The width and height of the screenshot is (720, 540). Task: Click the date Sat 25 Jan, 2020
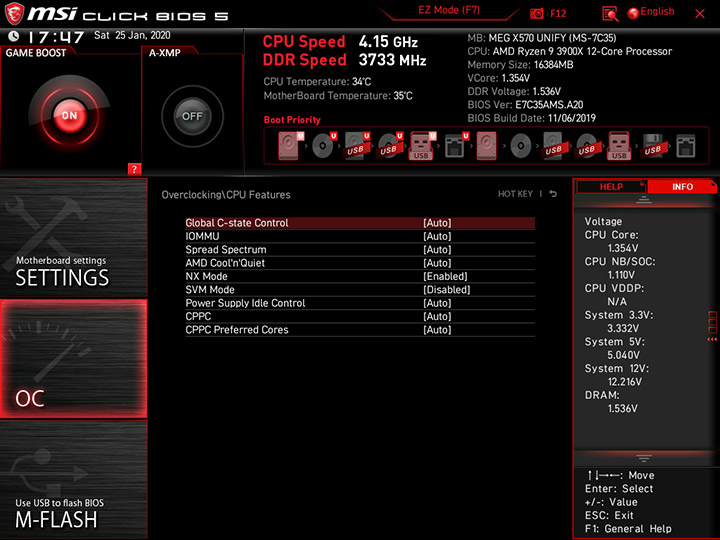132,35
